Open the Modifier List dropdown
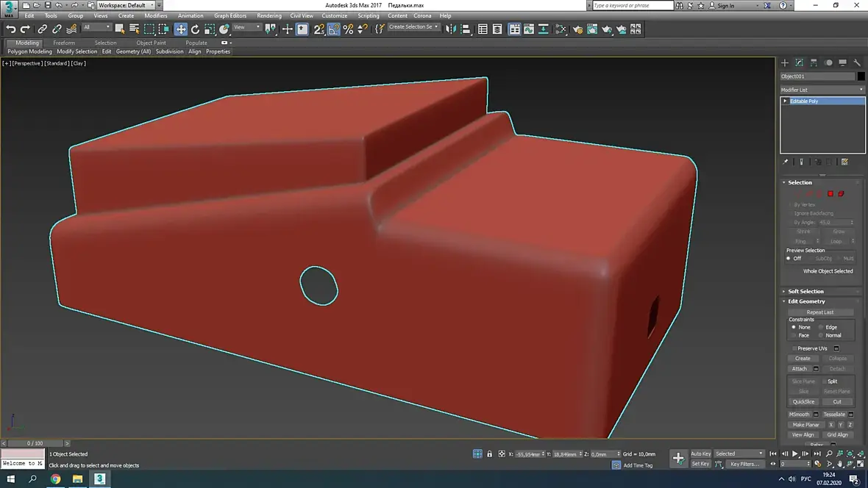Viewport: 868px width, 488px height. click(822, 90)
